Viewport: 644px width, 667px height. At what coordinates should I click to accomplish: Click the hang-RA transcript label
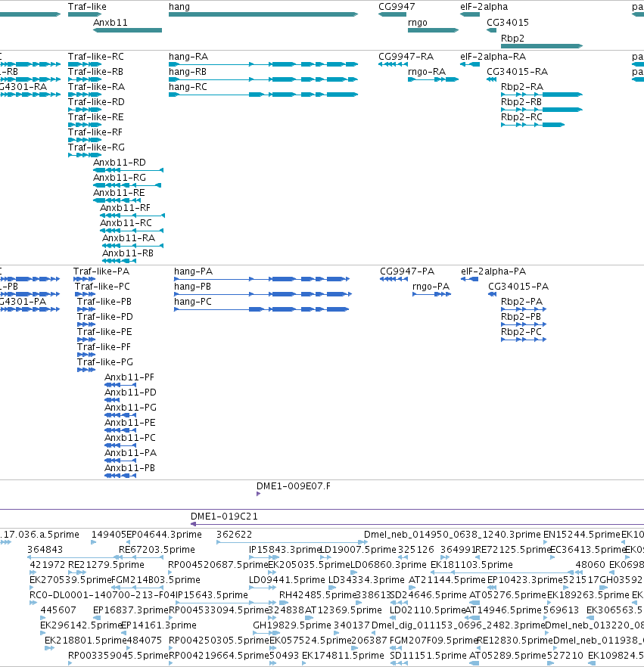coord(188,57)
